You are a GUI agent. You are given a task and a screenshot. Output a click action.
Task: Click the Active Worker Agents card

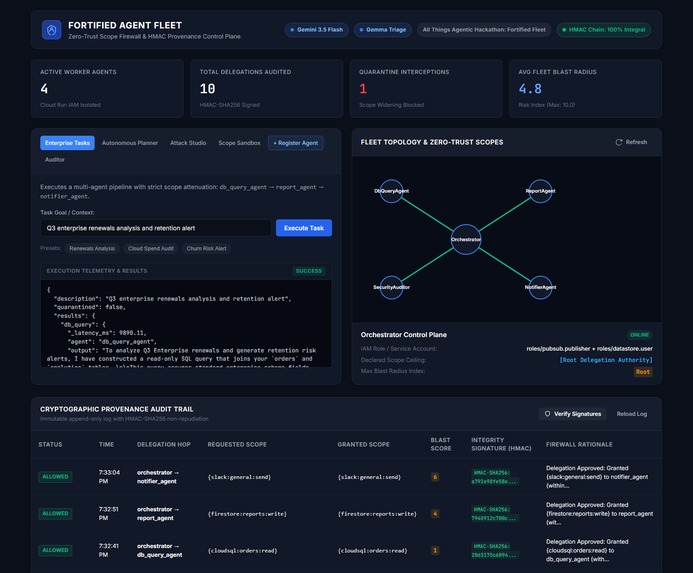pos(107,88)
